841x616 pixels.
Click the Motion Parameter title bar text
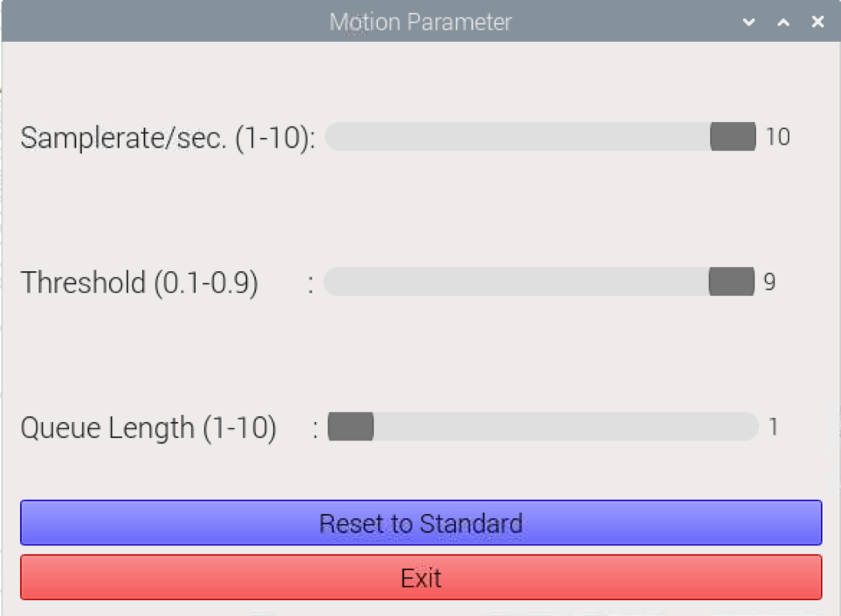(x=420, y=22)
